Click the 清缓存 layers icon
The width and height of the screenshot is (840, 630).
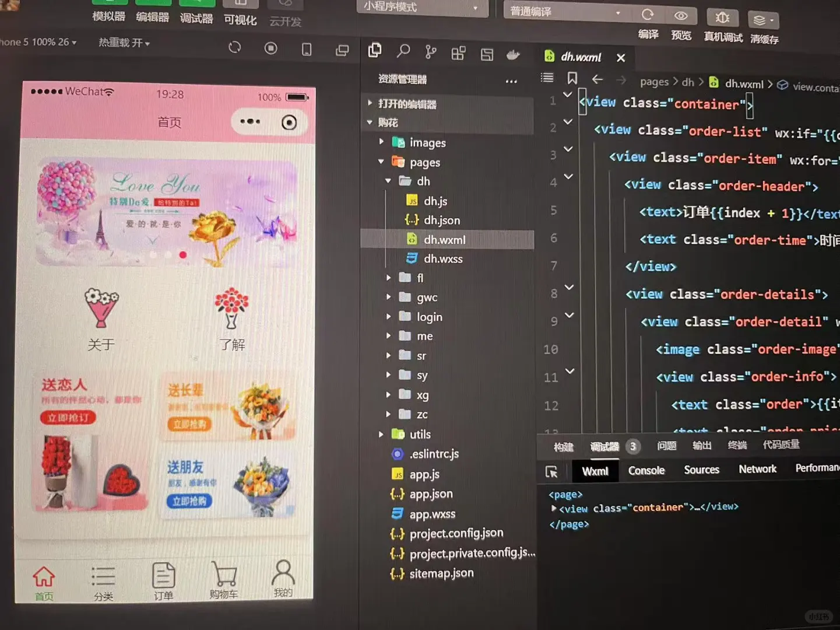click(763, 20)
